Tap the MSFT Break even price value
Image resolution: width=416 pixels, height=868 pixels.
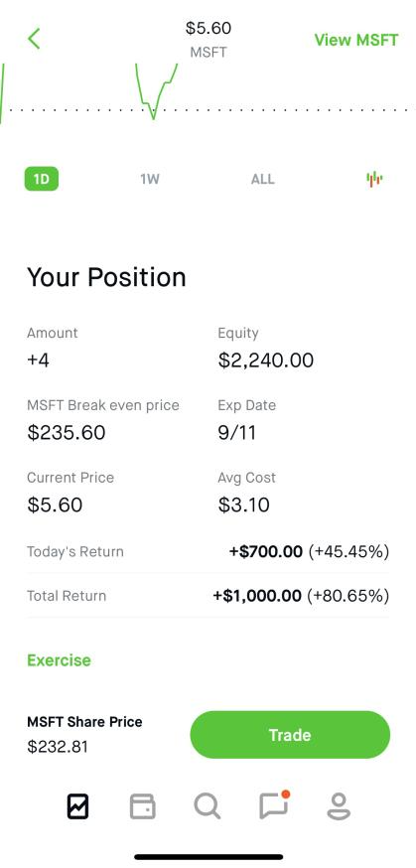(x=67, y=432)
